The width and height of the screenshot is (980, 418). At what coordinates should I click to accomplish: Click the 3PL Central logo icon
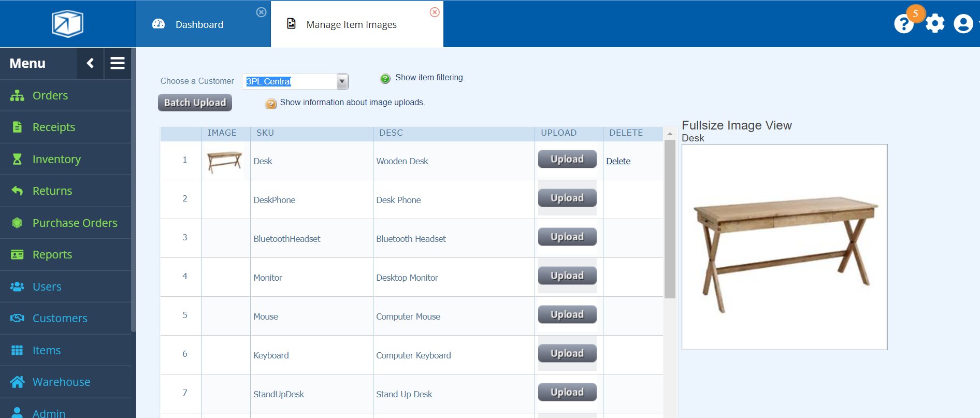(x=67, y=24)
